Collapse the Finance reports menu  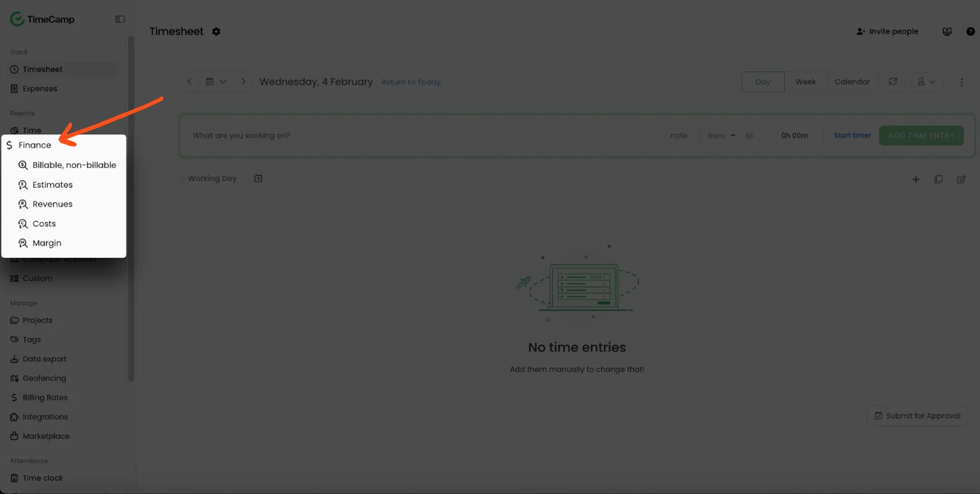35,145
